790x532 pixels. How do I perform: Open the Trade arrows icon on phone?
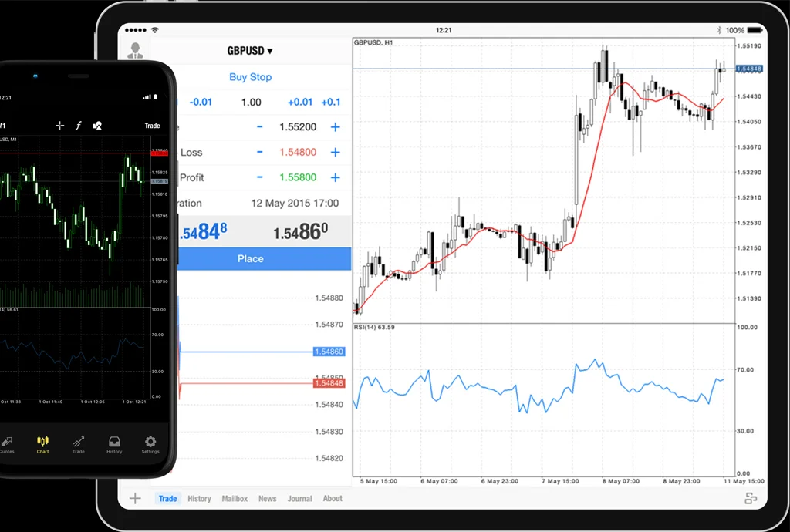[79, 443]
